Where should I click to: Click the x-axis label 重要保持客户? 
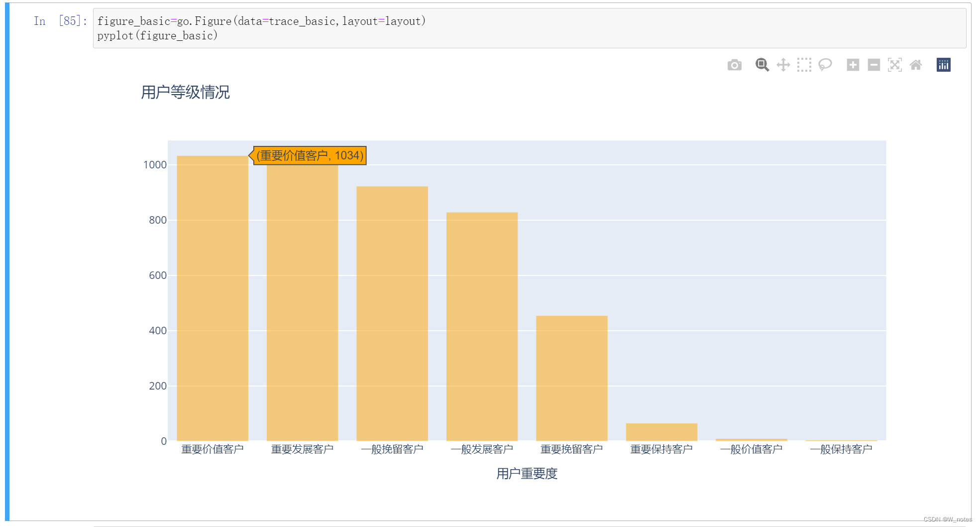tap(661, 449)
